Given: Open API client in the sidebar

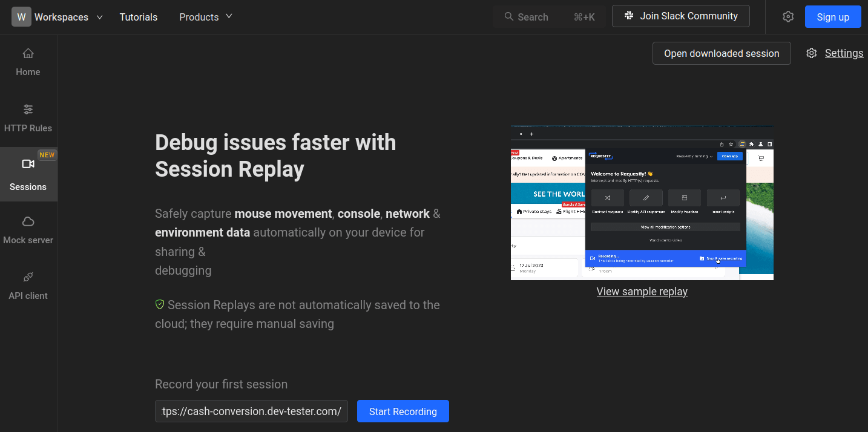Looking at the screenshot, I should (28, 286).
